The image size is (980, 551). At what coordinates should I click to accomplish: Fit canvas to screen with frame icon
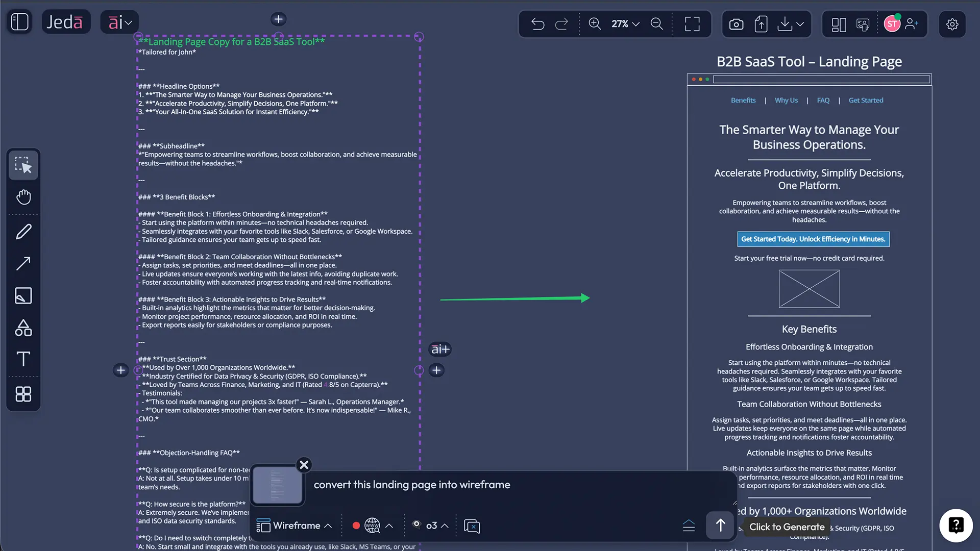coord(692,24)
